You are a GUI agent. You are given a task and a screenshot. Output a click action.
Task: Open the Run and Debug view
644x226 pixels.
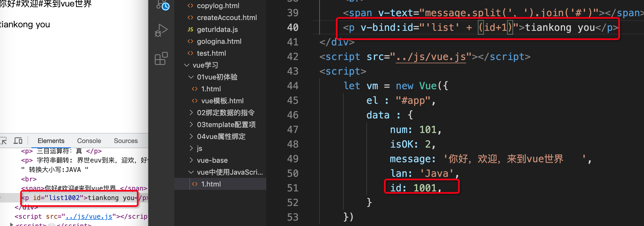point(161,30)
